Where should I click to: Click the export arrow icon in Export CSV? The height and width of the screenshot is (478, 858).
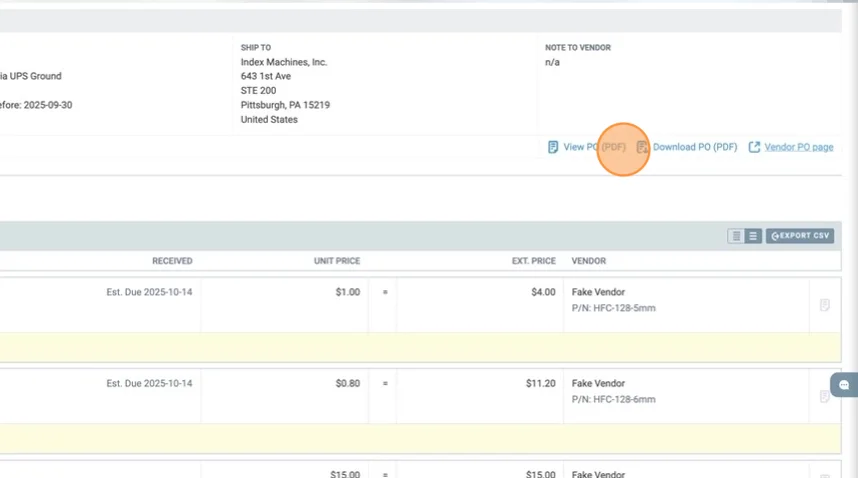coord(776,236)
